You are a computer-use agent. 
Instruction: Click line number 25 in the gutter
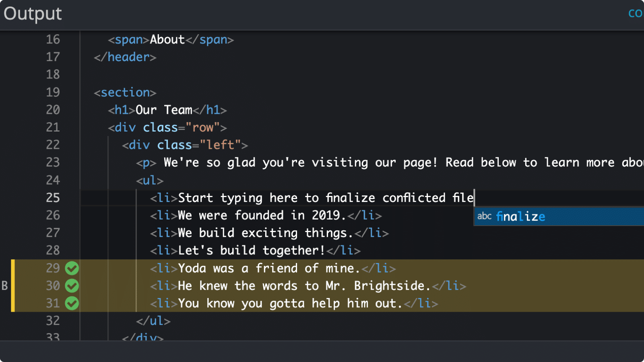click(53, 198)
